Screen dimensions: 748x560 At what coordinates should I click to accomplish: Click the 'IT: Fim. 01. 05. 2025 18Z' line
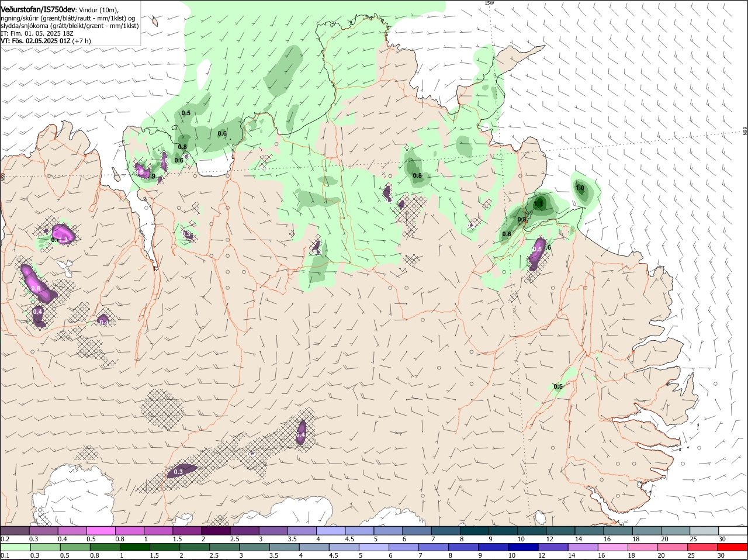coord(37,33)
